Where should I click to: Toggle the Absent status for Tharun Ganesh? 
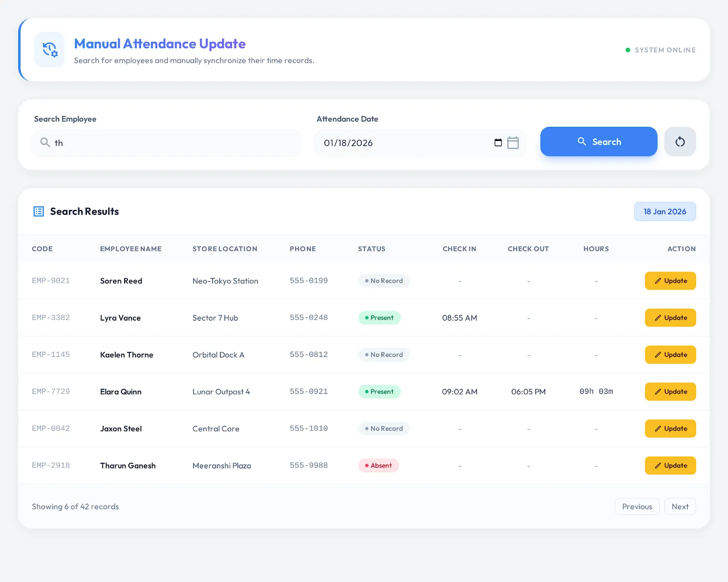click(379, 465)
